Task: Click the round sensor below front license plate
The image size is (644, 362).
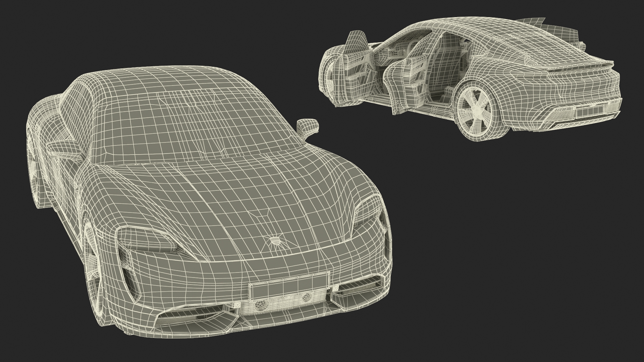Action: [x=261, y=306]
